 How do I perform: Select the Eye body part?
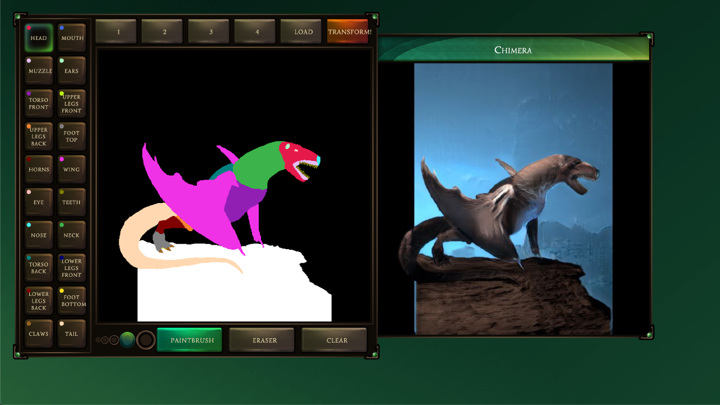point(39,202)
